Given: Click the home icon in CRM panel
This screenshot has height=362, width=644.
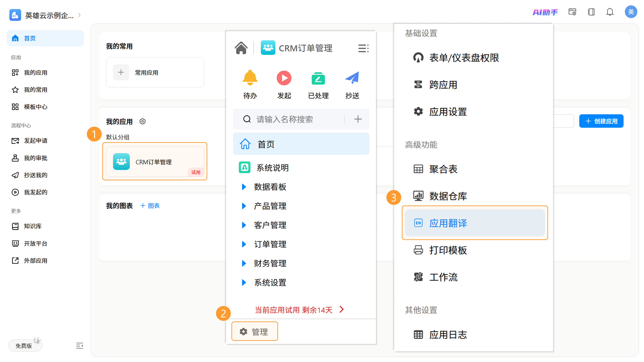Looking at the screenshot, I should coord(241,48).
